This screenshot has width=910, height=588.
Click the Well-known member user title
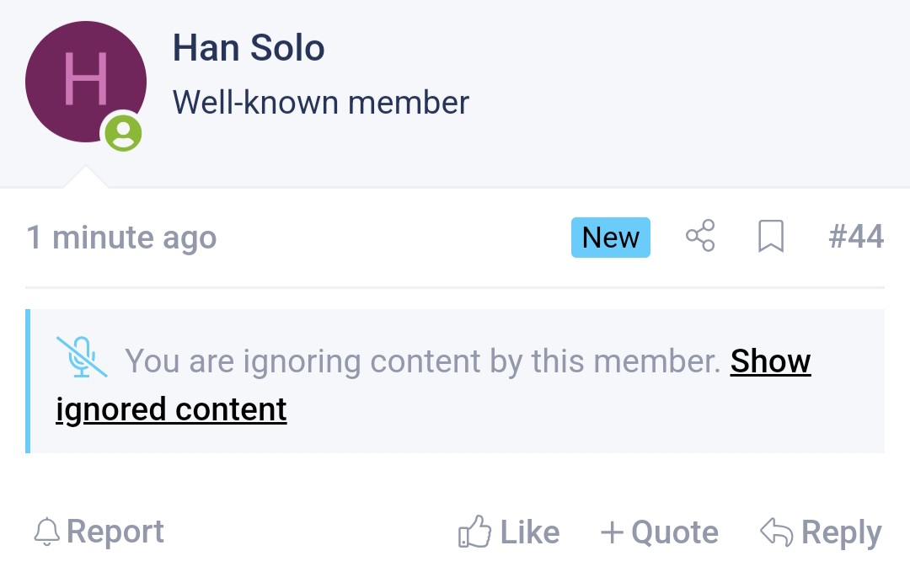coord(321,103)
